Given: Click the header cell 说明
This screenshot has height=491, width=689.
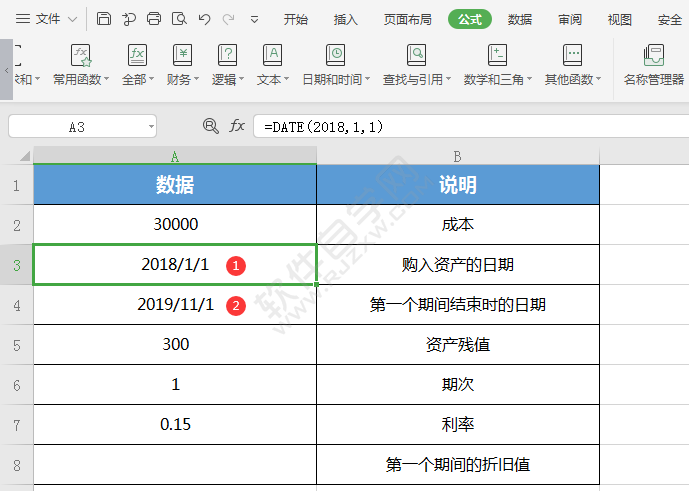Looking at the screenshot, I should pyautogui.click(x=458, y=185).
